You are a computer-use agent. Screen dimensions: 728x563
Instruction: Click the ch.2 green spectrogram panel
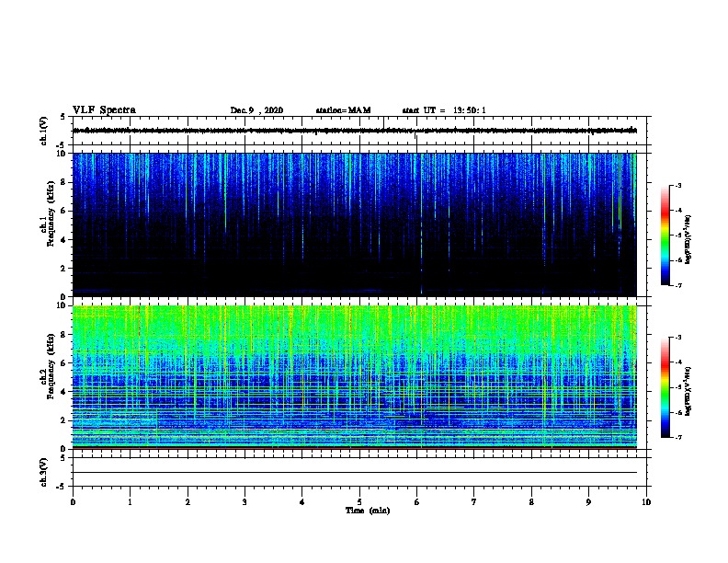click(355, 377)
